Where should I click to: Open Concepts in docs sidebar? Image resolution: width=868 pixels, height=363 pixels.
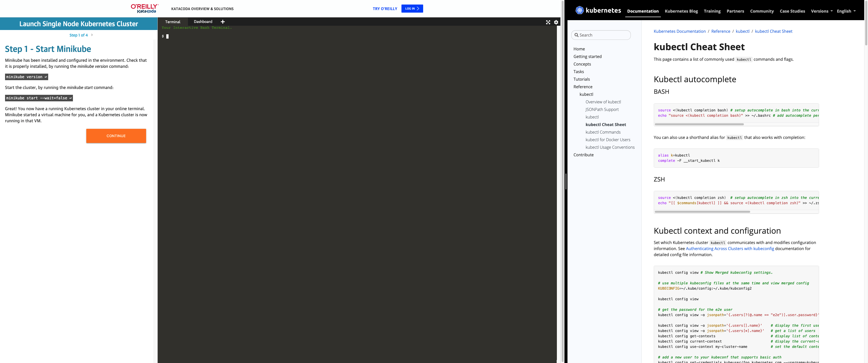582,64
